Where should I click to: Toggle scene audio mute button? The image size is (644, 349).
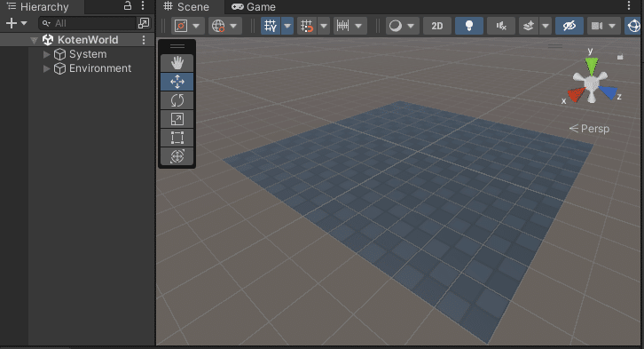pos(501,26)
